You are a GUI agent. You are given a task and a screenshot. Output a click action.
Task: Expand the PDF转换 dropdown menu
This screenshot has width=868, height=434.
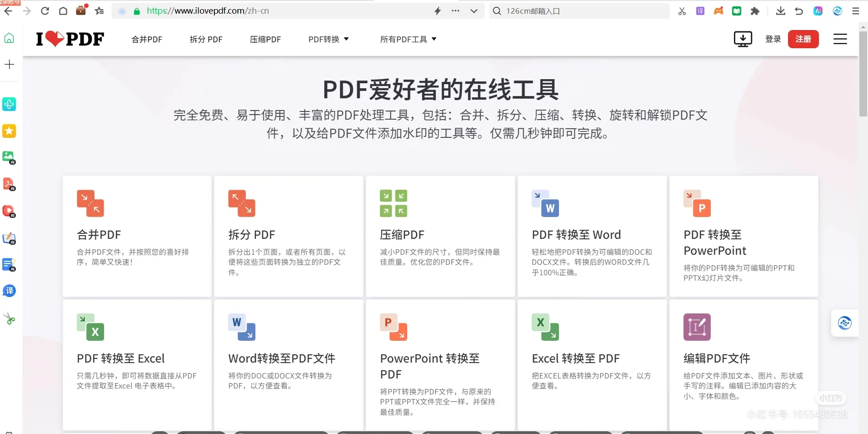pos(328,39)
